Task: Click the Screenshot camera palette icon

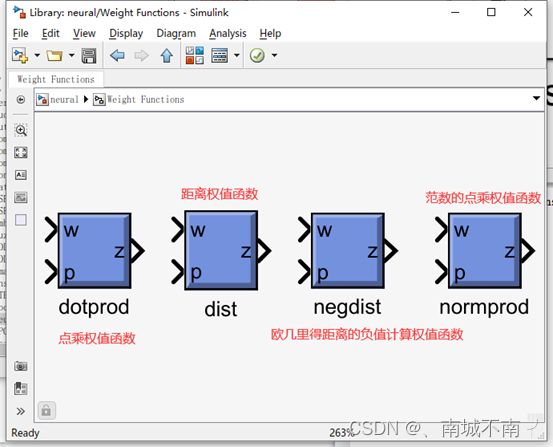Action: (x=21, y=366)
